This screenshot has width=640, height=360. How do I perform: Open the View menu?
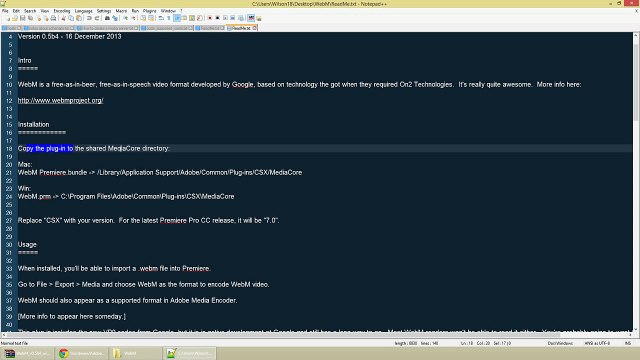click(44, 11)
